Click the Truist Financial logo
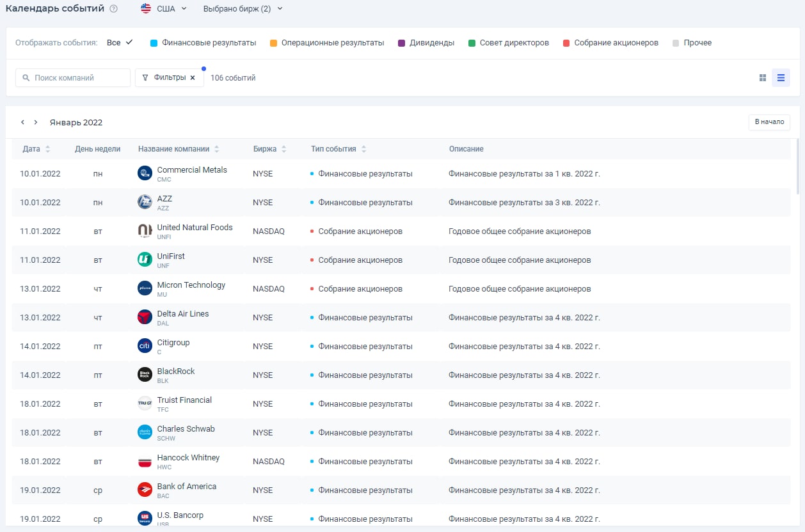Screen dimensions: 805x532 pos(145,403)
